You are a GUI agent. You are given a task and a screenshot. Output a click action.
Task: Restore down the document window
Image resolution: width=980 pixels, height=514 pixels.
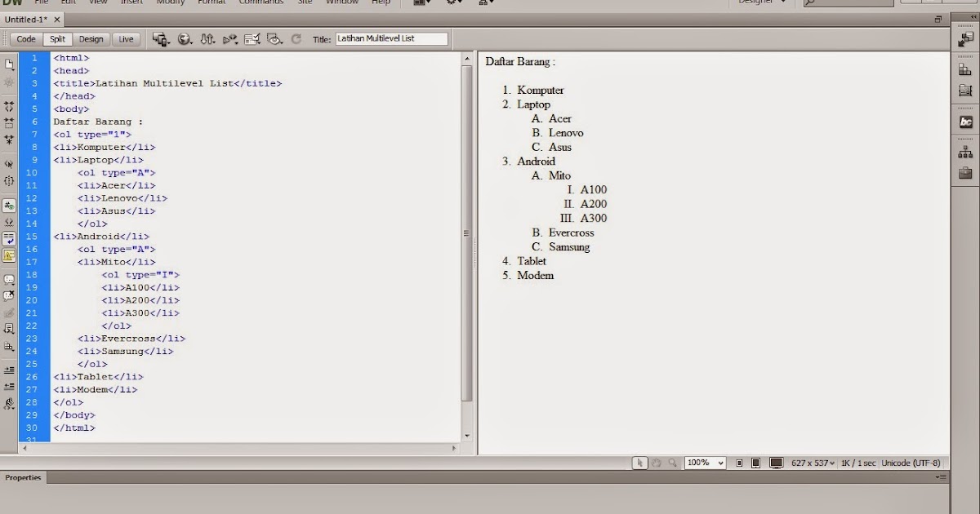(938, 18)
